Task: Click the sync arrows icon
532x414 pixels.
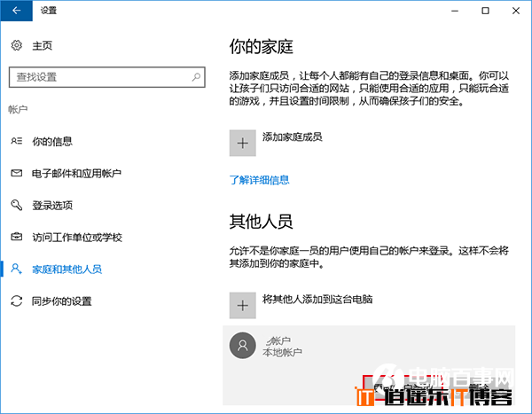Action: 15,301
